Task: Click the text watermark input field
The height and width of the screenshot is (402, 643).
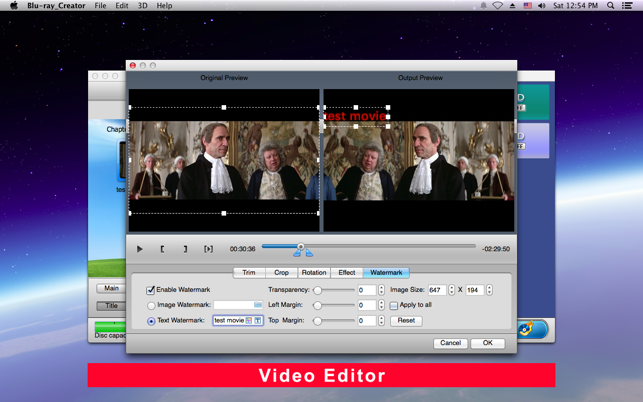Action: [x=238, y=320]
